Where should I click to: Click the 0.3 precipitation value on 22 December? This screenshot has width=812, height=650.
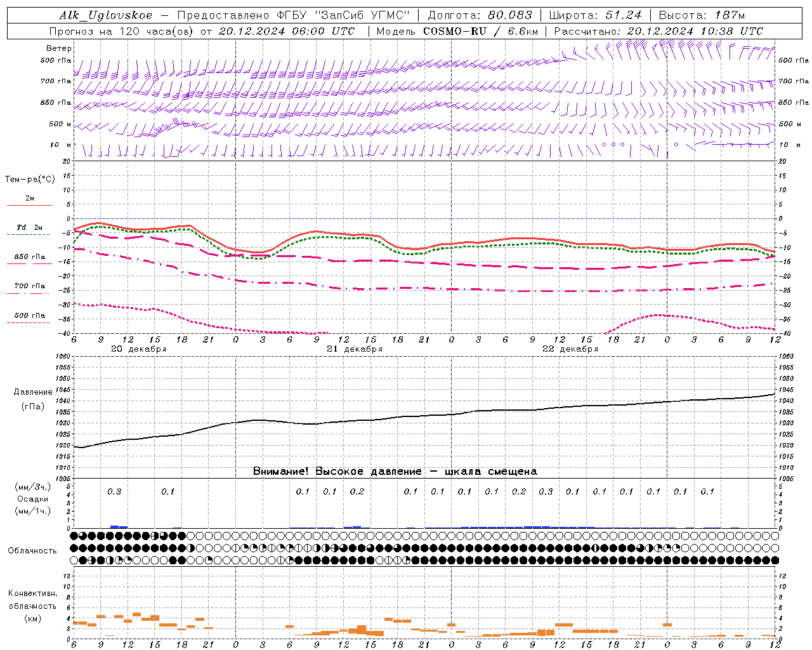click(x=546, y=491)
